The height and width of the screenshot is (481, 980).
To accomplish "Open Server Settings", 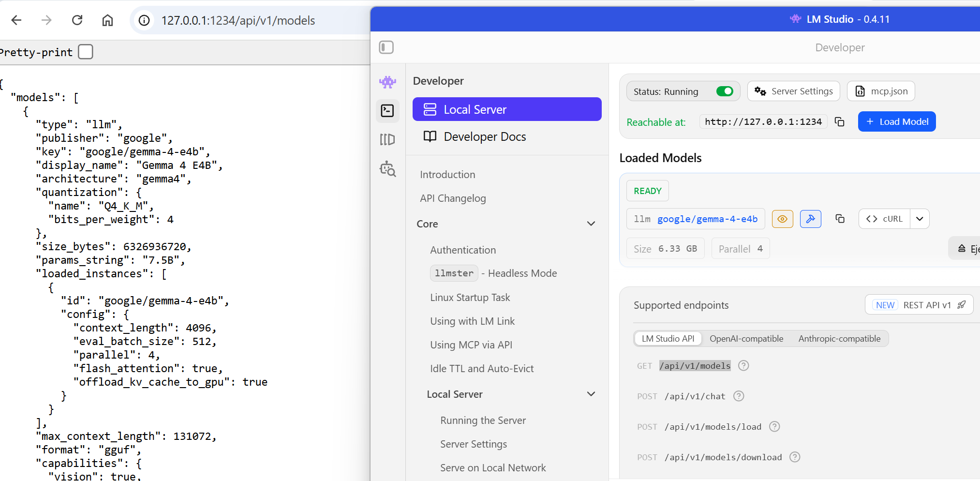I will click(x=793, y=91).
